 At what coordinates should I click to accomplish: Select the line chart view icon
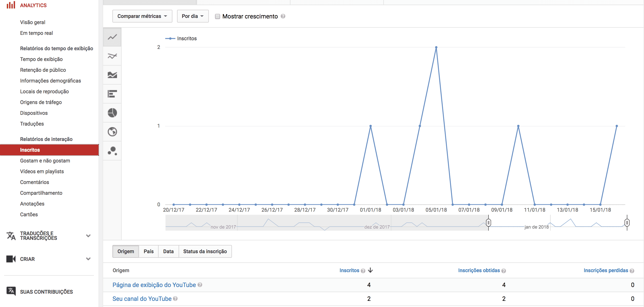(112, 37)
